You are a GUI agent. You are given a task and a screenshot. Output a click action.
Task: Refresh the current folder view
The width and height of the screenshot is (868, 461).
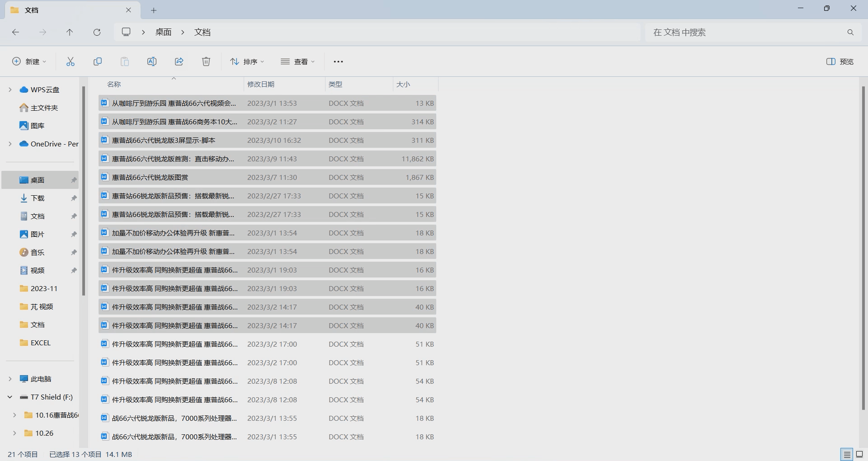(x=97, y=32)
